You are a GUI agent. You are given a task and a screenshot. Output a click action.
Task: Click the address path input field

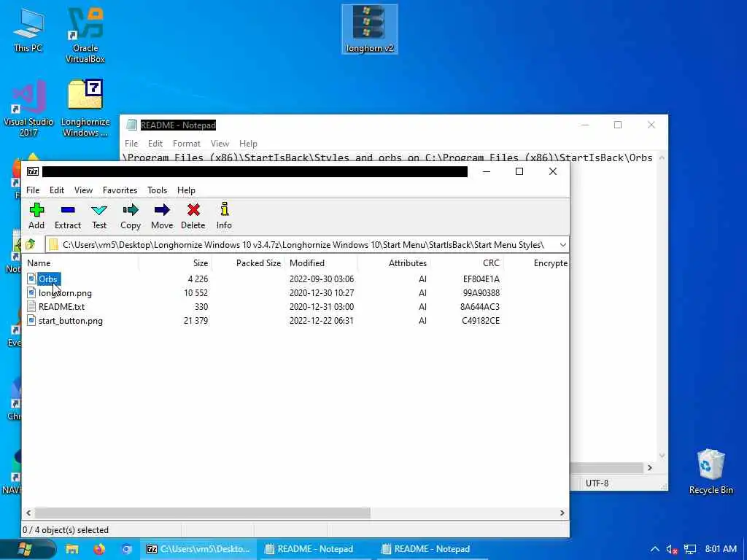pyautogui.click(x=303, y=245)
